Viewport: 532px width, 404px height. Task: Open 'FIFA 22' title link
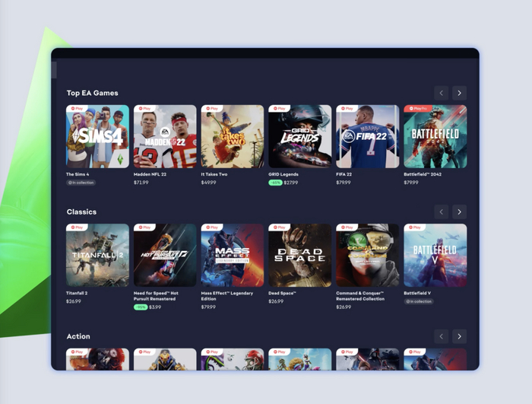pos(344,174)
